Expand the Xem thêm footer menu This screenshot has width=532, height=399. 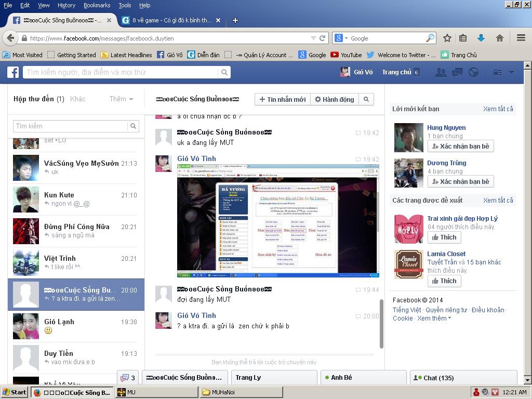click(434, 318)
